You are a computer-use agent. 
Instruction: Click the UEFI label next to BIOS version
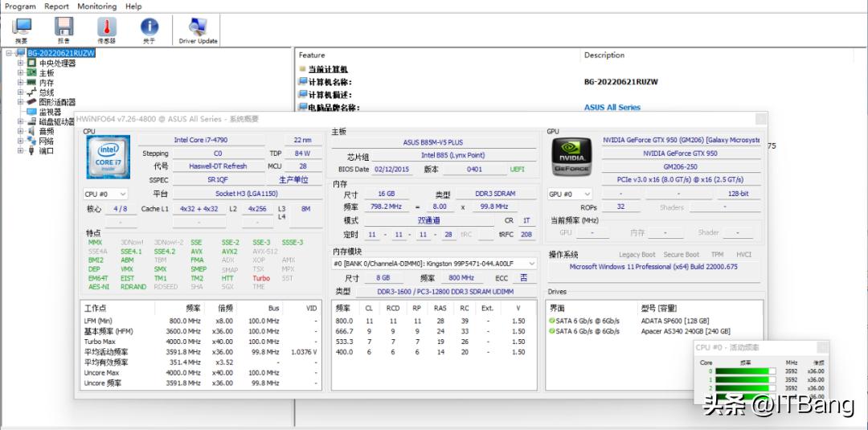[517, 170]
